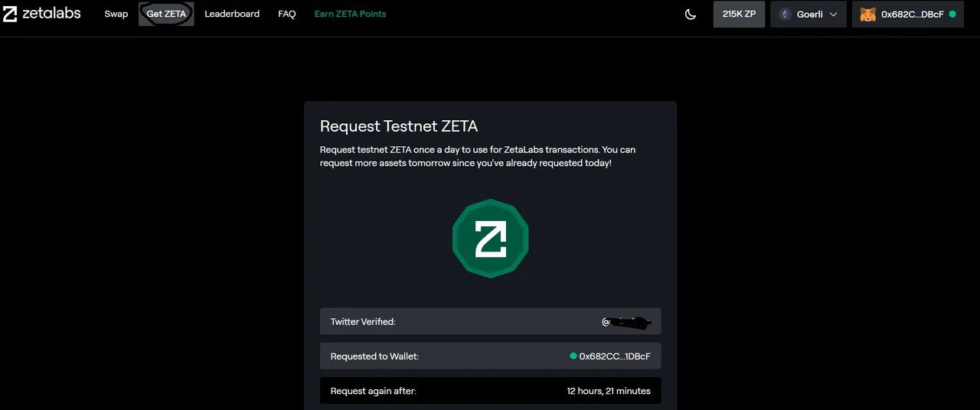
Task: Select the Get ZETA nav item
Action: point(166,14)
